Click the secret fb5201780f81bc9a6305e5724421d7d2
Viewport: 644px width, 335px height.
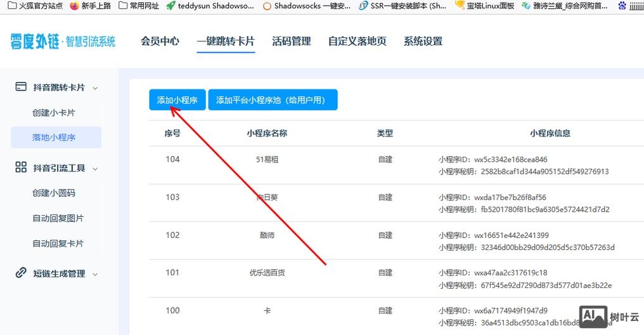tap(545, 209)
